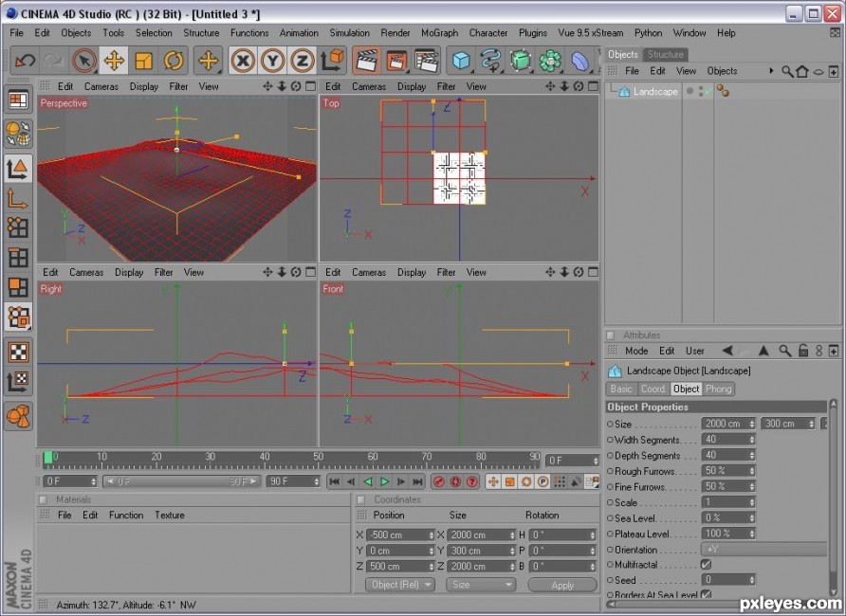Image resolution: width=846 pixels, height=616 pixels.
Task: Click the Rough Furrows stepper arrows
Action: [x=752, y=471]
